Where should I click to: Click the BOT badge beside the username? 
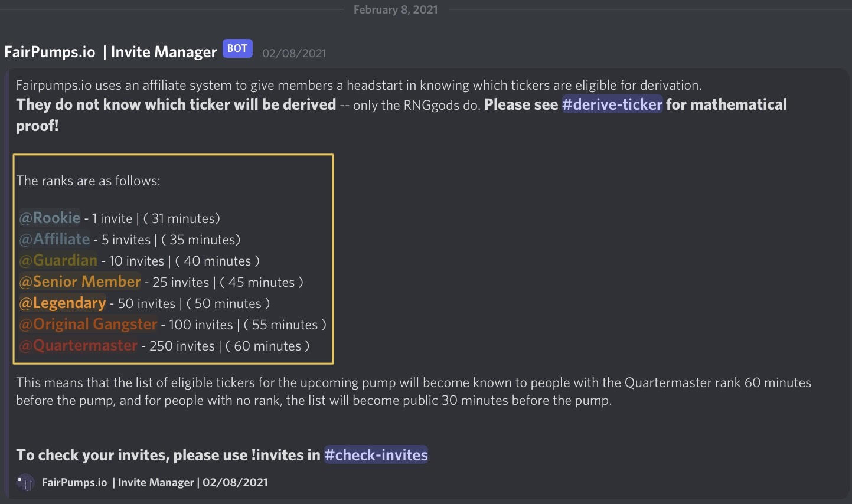click(x=237, y=49)
